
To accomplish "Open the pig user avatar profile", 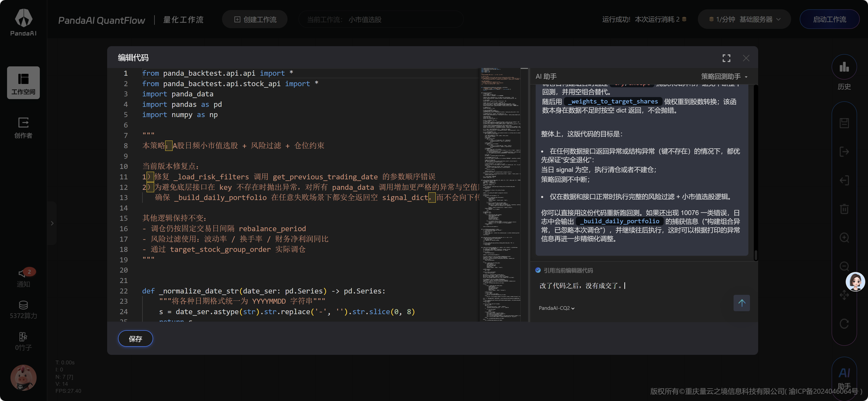I will pyautogui.click(x=23, y=377).
